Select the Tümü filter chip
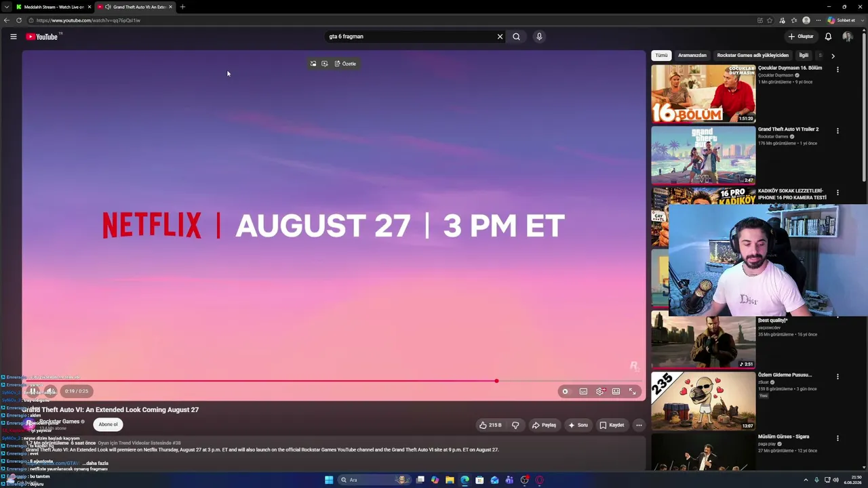 coord(661,56)
